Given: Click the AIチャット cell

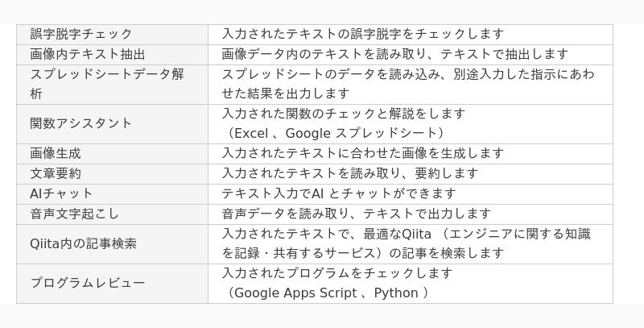Looking at the screenshot, I should click(x=112, y=194).
